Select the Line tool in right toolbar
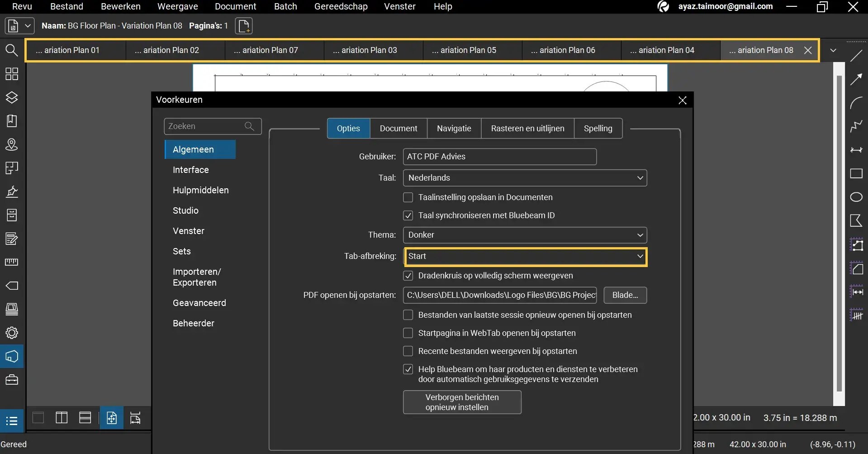 (x=856, y=56)
